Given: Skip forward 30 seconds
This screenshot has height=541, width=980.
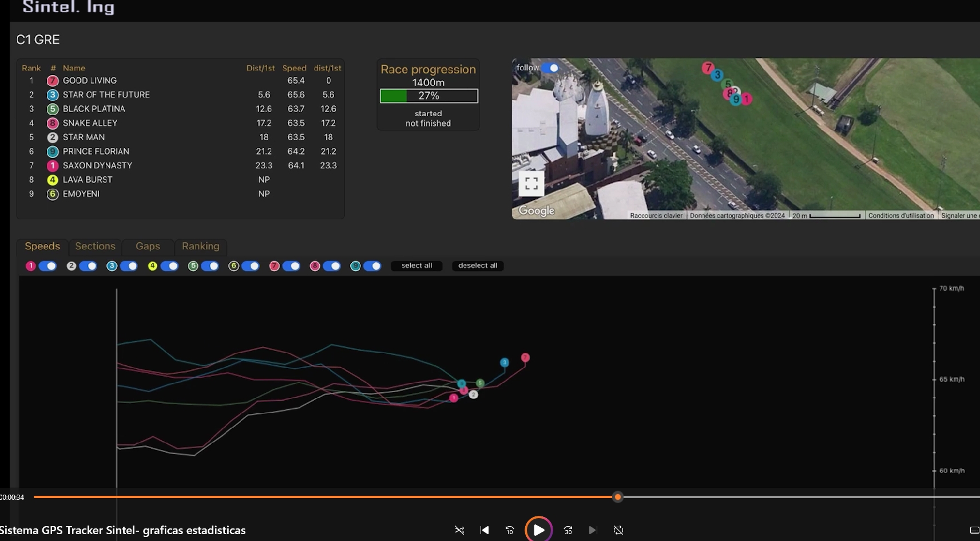Looking at the screenshot, I should click(568, 530).
